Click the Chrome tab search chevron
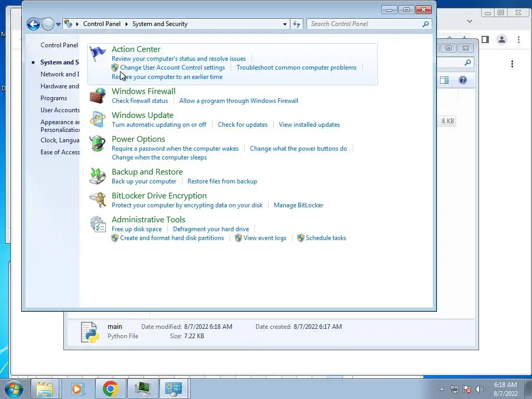Screen dimensions: 532x399 pyautogui.click(x=470, y=21)
